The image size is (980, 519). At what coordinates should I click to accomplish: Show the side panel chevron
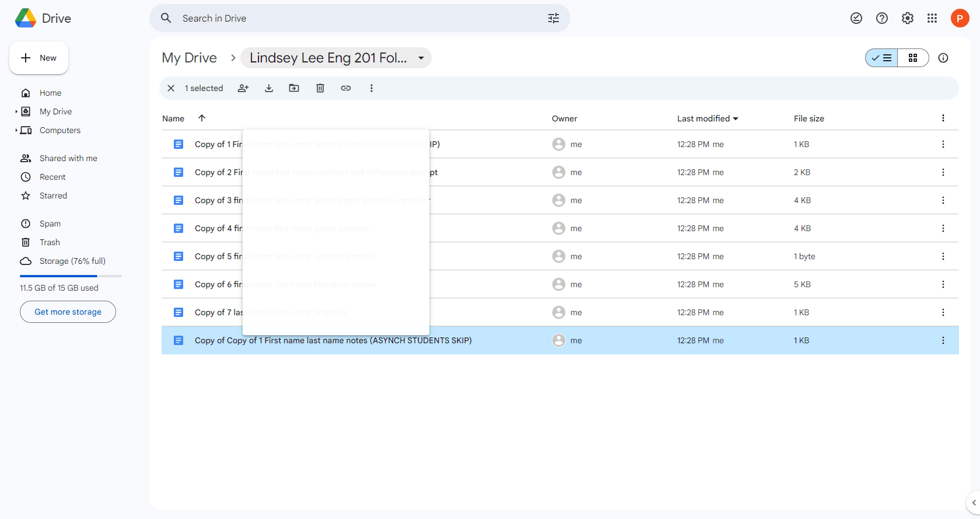tap(974, 503)
